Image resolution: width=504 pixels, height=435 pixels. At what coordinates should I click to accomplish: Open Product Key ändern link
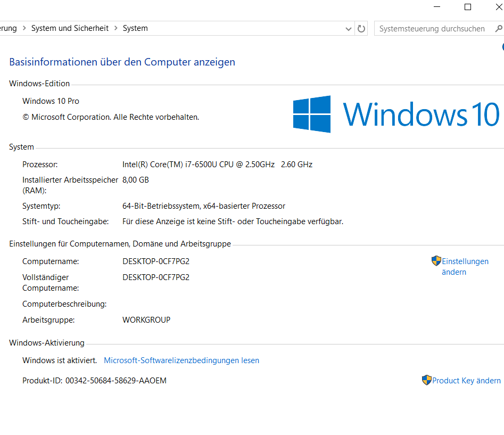tap(466, 381)
